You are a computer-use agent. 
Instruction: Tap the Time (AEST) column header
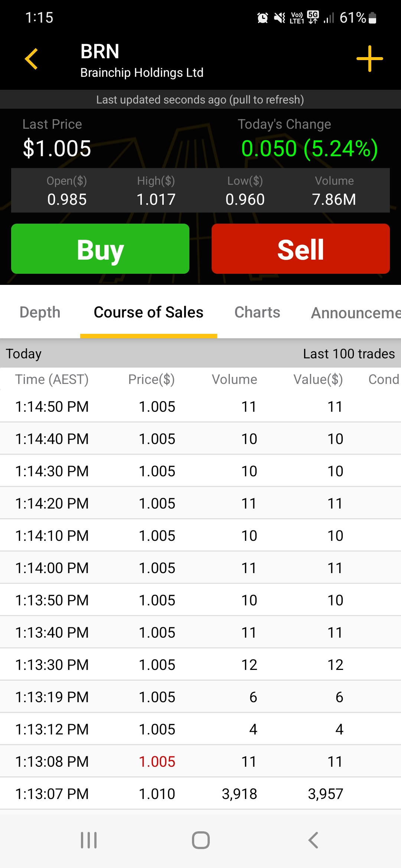point(52,379)
